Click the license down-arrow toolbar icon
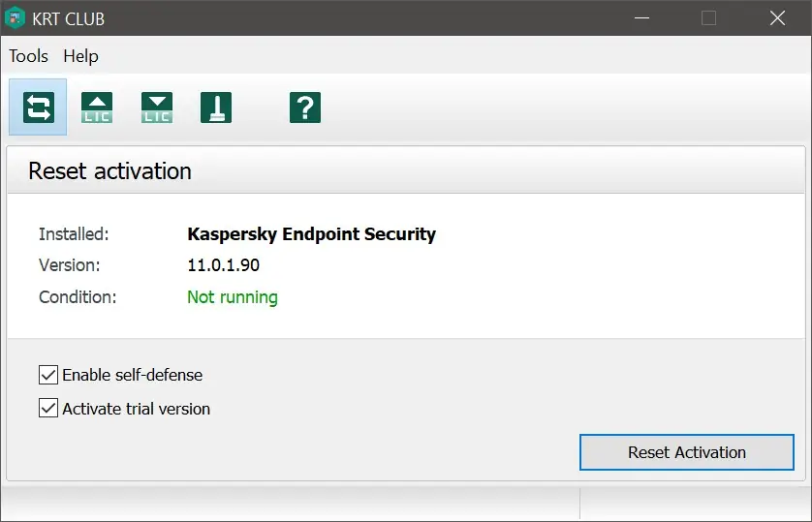The height and width of the screenshot is (522, 812). (x=156, y=107)
